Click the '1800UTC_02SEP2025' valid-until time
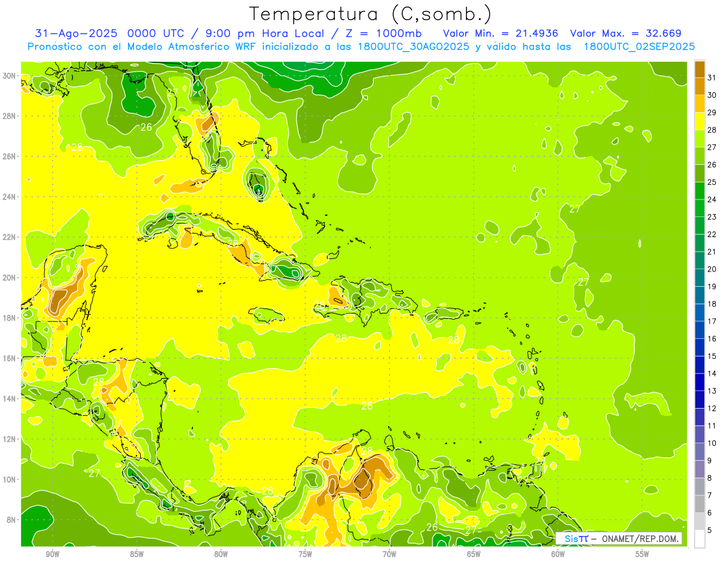Viewport: 728px width, 562px height. (x=639, y=47)
